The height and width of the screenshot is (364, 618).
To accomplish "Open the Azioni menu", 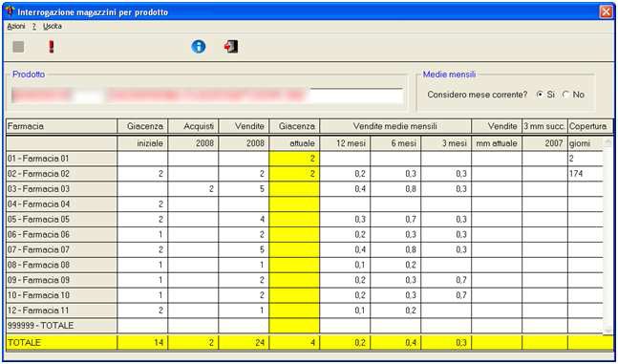I will [16, 27].
